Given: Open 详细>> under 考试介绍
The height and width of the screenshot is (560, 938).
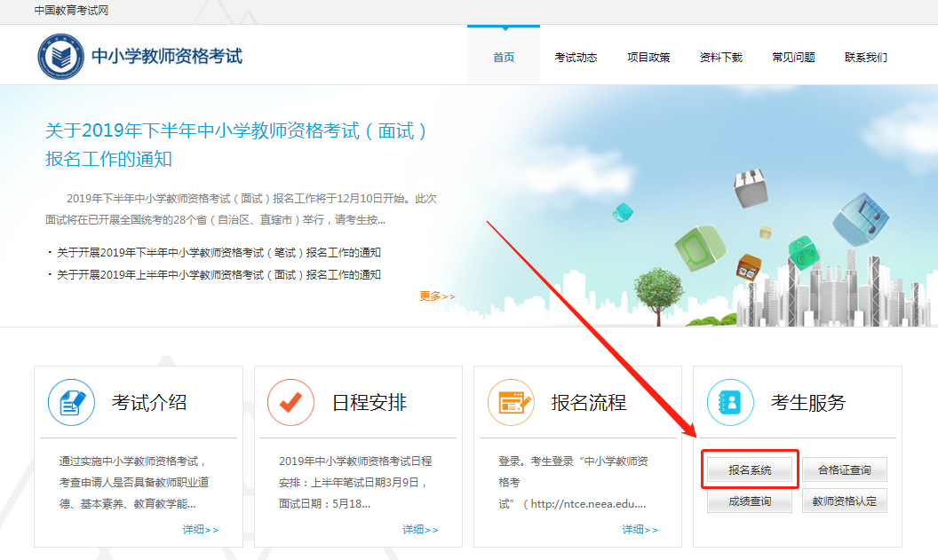Looking at the screenshot, I should point(200,530).
